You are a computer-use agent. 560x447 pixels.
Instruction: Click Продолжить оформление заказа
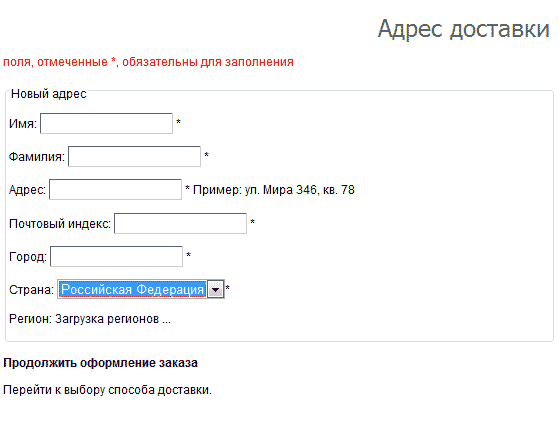(100, 363)
